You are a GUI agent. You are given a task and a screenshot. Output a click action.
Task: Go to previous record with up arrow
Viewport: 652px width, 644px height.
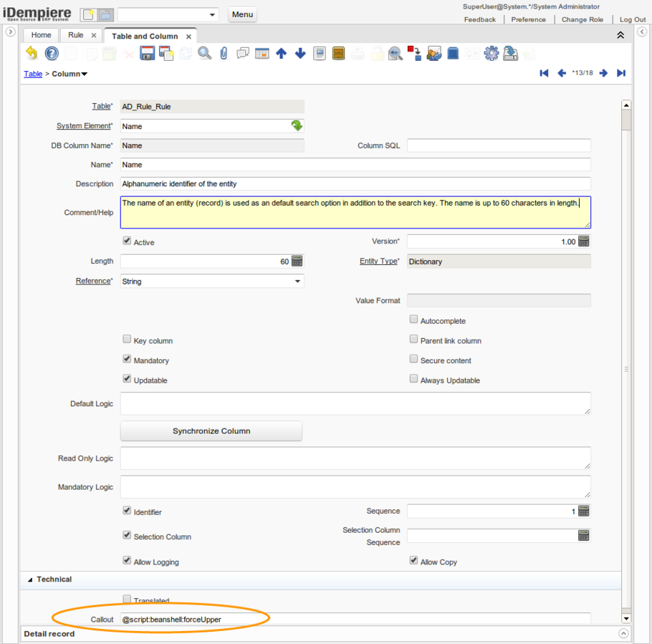281,54
